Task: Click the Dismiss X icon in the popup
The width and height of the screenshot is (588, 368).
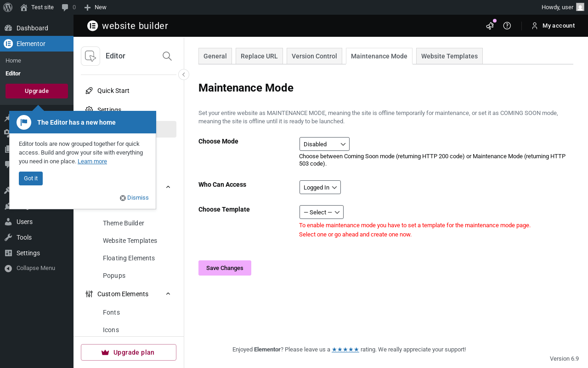Action: (x=123, y=198)
